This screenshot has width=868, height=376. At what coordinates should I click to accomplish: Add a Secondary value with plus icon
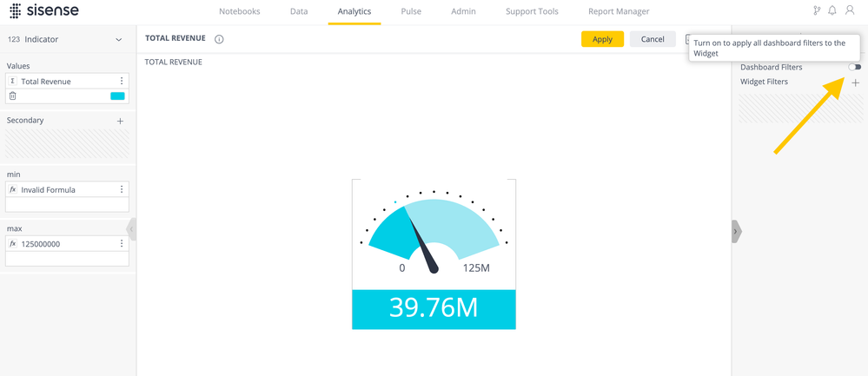click(120, 121)
